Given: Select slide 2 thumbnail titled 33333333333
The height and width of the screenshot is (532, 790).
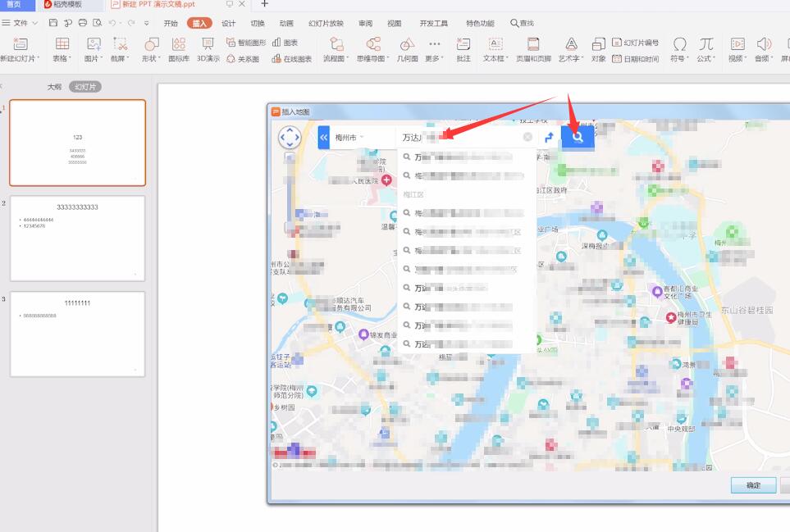Looking at the screenshot, I should 78,239.
